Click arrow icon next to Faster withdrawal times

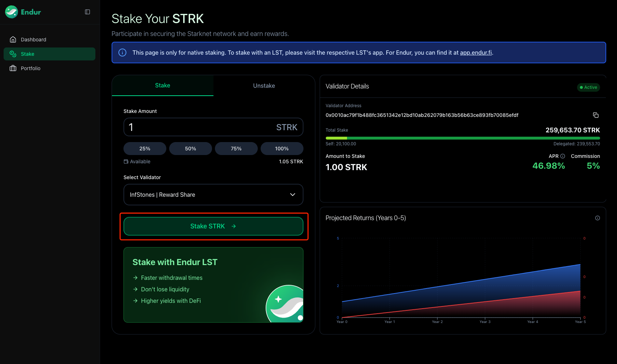135,278
